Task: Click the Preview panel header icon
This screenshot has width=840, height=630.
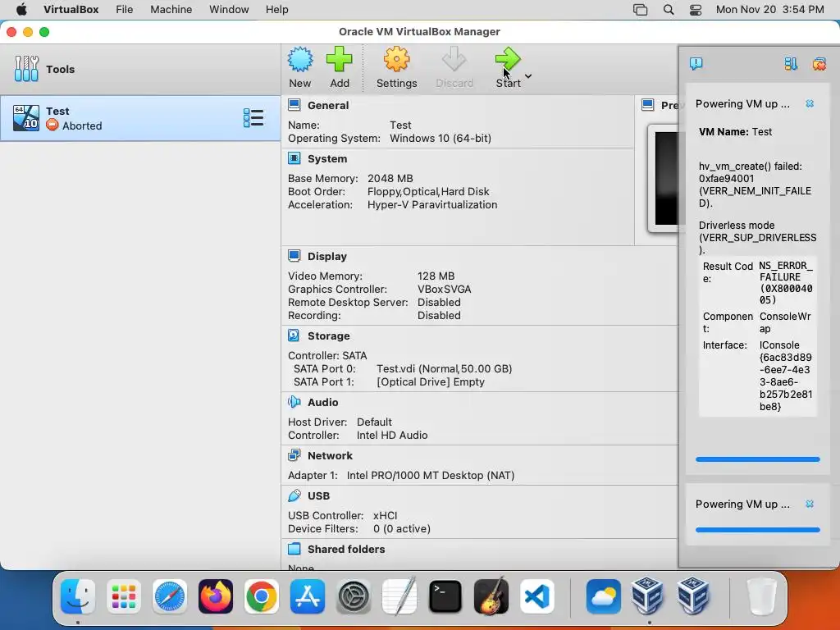Action: click(x=648, y=105)
